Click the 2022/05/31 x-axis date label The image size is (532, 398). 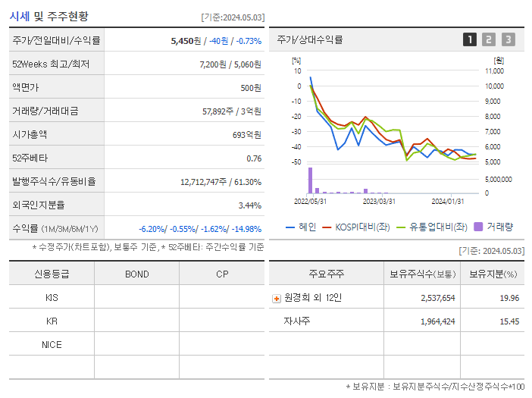[310, 202]
